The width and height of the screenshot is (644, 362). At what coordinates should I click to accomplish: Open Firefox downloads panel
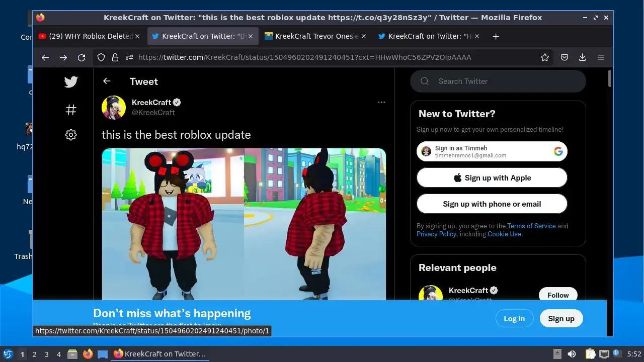(583, 57)
